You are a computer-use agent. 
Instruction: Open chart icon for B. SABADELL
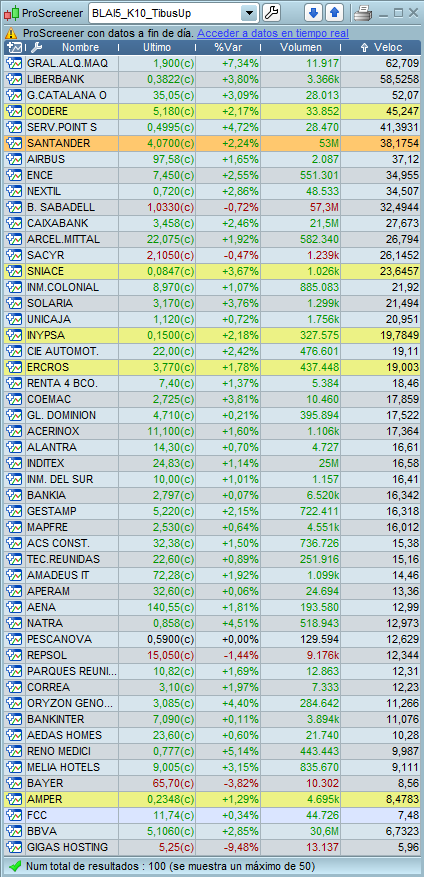click(13, 208)
